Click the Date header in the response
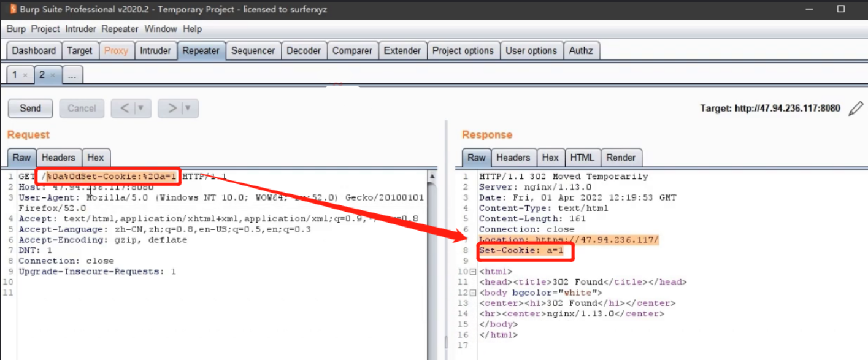The height and width of the screenshot is (360, 868). coord(577,197)
